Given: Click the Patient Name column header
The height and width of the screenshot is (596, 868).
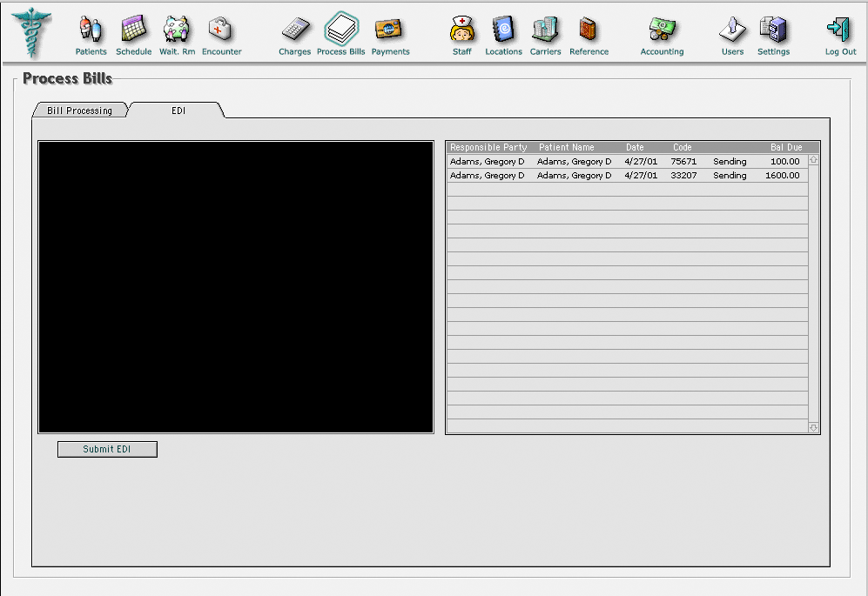Looking at the screenshot, I should tap(566, 147).
